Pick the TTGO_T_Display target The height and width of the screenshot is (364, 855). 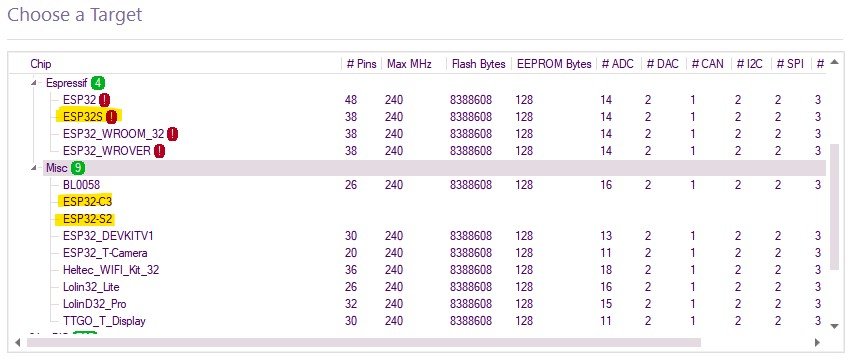(104, 321)
